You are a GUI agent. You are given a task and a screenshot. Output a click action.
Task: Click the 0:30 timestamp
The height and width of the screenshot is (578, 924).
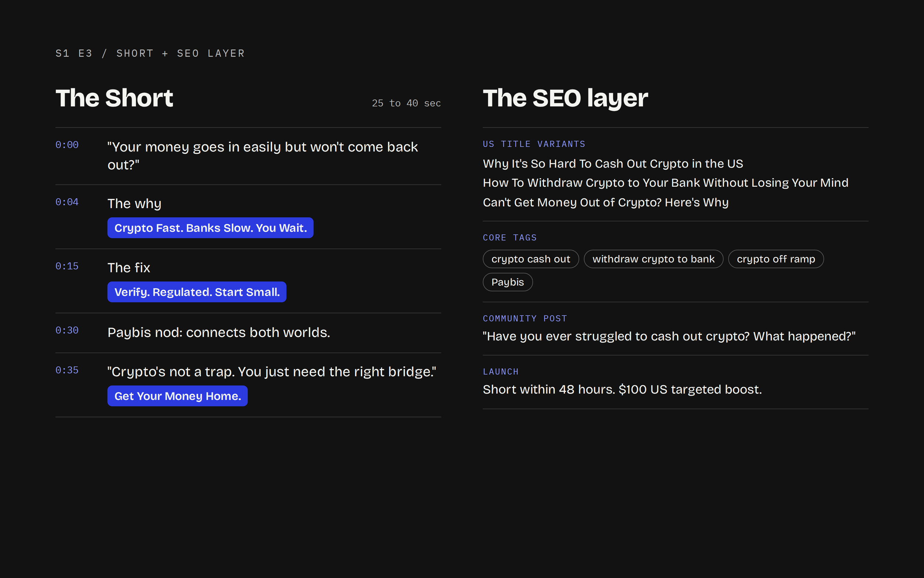pos(67,331)
